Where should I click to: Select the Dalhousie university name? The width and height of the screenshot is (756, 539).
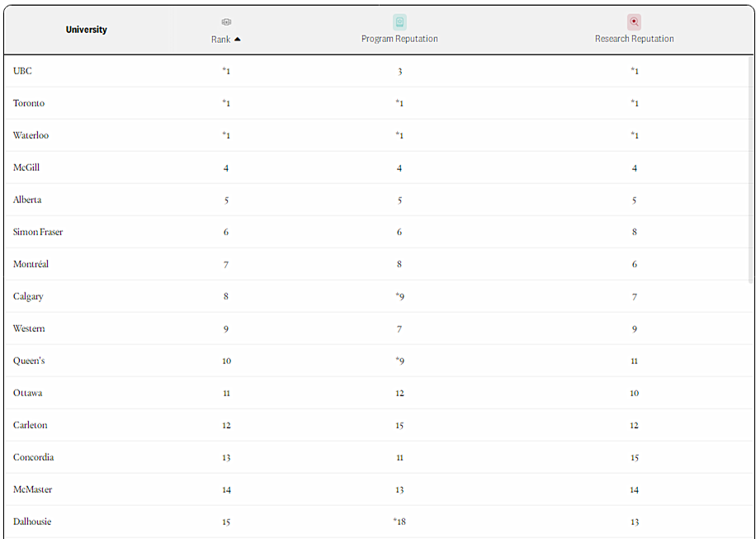pyautogui.click(x=32, y=522)
